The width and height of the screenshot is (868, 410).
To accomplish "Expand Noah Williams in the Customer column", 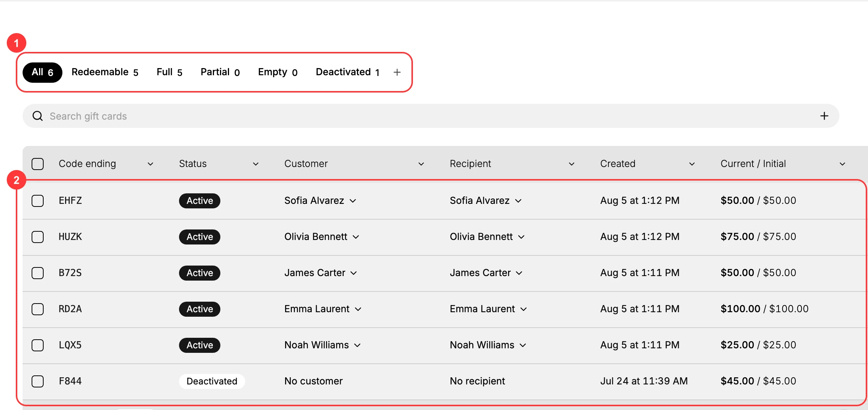I will pyautogui.click(x=357, y=345).
